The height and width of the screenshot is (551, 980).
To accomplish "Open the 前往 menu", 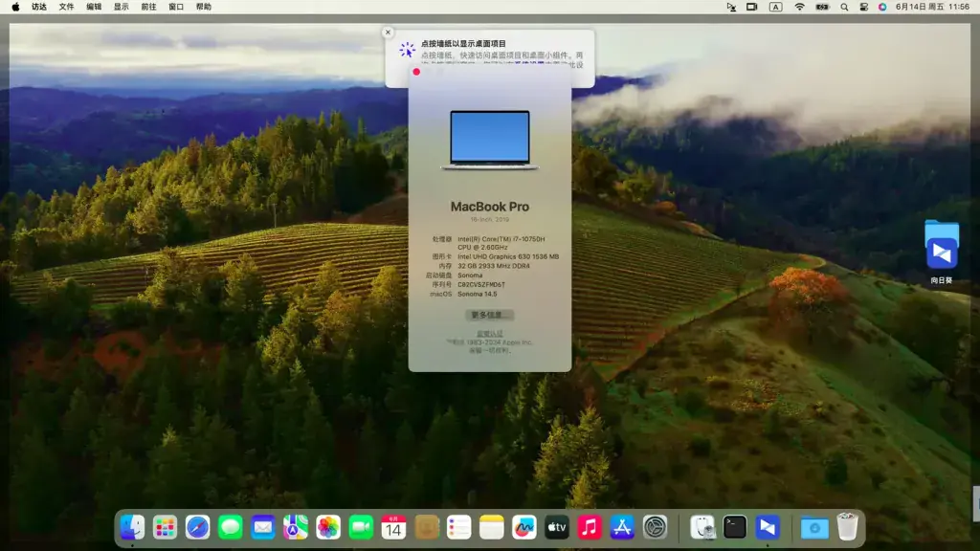I will pyautogui.click(x=148, y=7).
